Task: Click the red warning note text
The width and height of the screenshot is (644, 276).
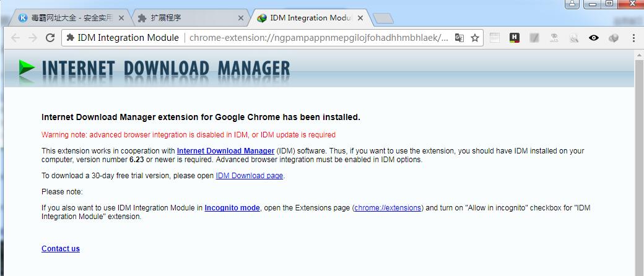Action: click(x=188, y=135)
